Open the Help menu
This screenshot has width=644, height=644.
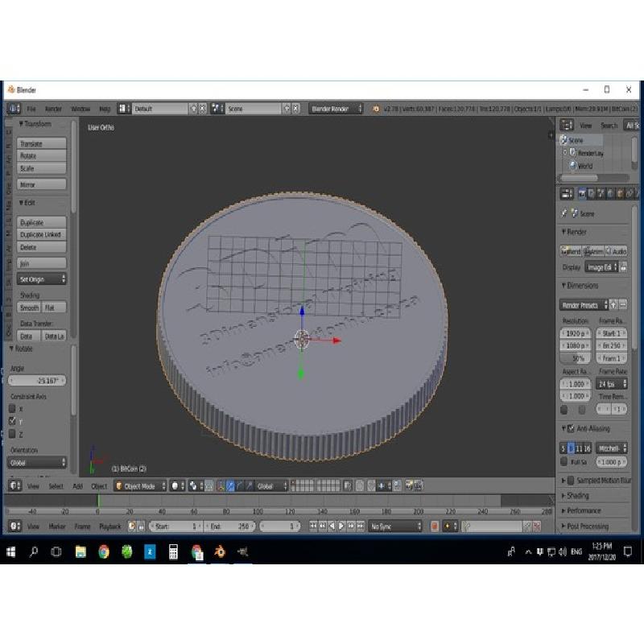[x=105, y=109]
